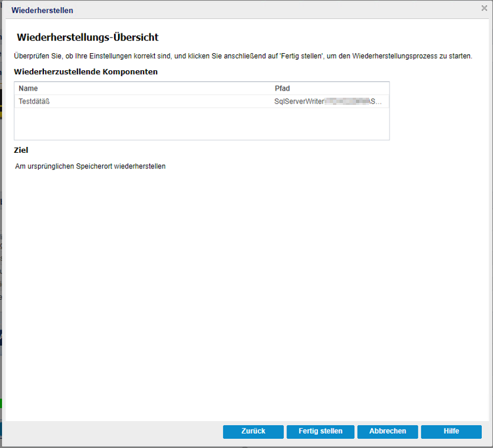
Task: Click 'Am ursprünglichen Speicherort wiederherstellen' text
Action: (90, 166)
